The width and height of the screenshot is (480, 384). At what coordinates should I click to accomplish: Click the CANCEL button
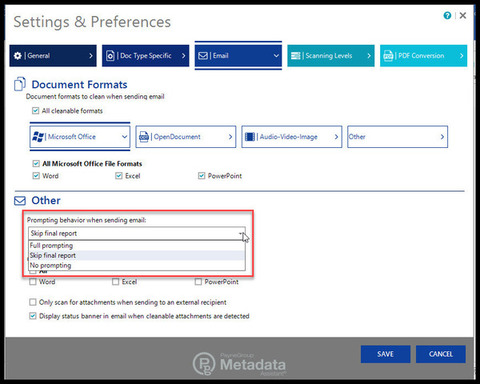tap(441, 354)
